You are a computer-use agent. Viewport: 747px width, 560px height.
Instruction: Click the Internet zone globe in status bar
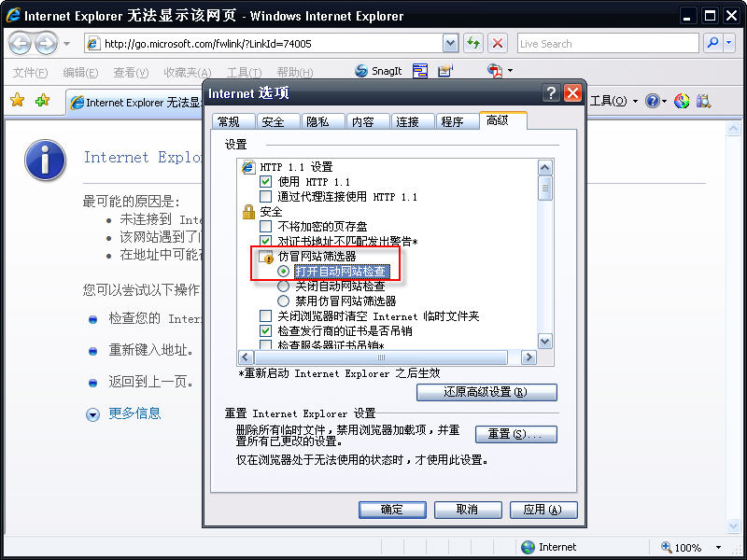click(x=528, y=547)
